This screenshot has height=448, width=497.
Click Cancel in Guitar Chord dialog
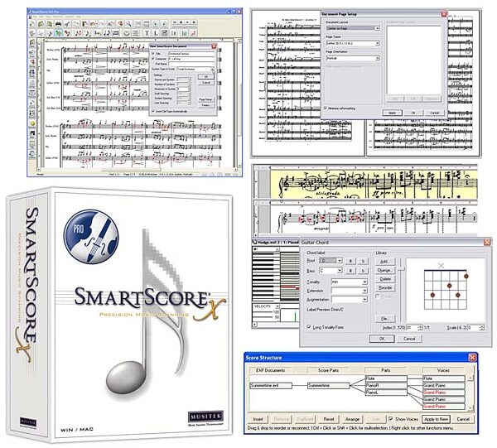point(409,339)
